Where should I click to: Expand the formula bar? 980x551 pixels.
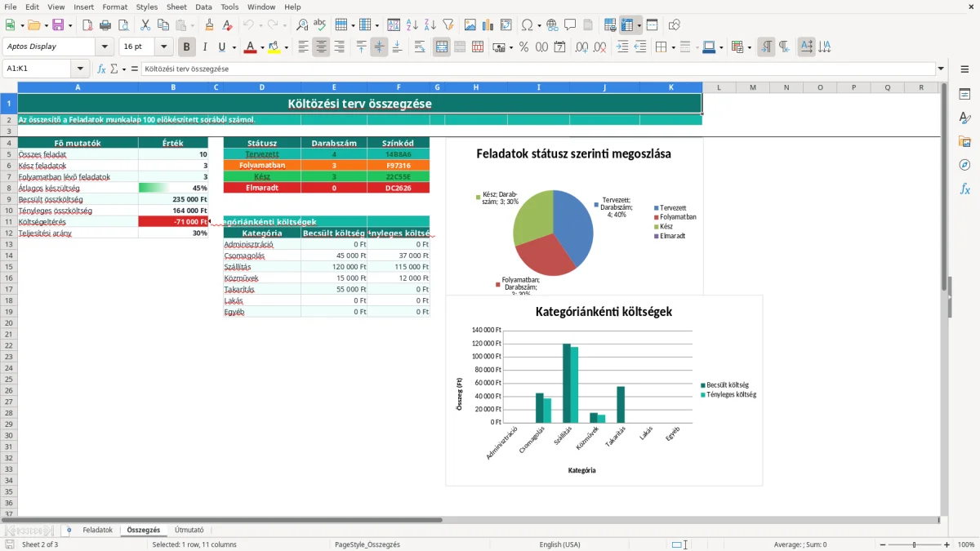[942, 69]
